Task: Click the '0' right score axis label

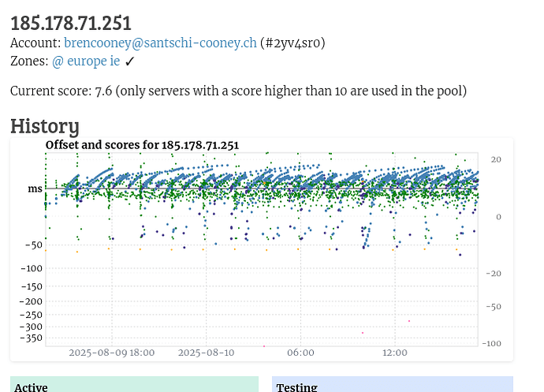Action: 498,217
